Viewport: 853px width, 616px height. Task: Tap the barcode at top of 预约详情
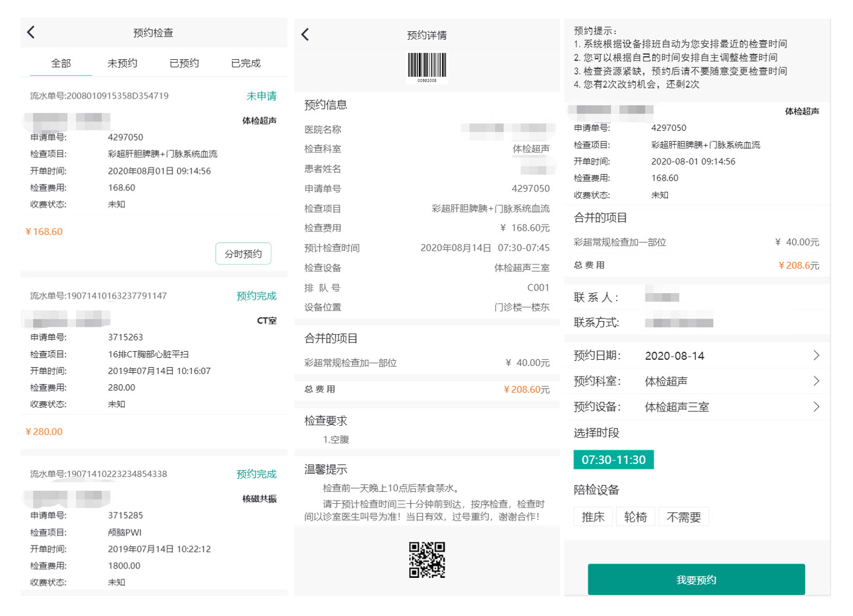click(427, 67)
